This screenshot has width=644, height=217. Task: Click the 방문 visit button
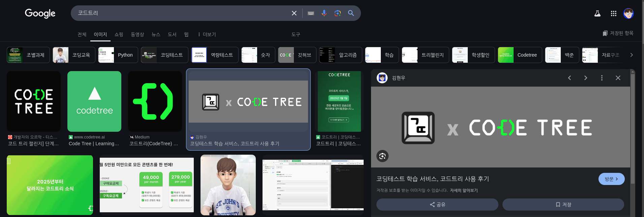(611, 179)
